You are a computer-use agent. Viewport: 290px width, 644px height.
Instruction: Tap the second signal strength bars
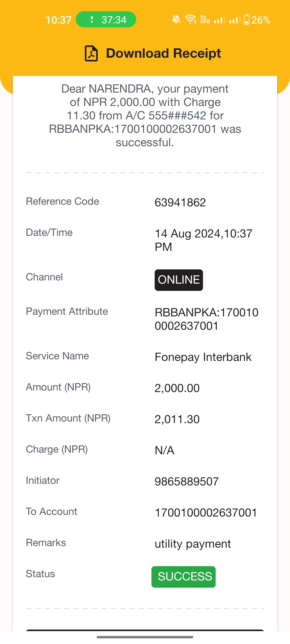pyautogui.click(x=235, y=20)
